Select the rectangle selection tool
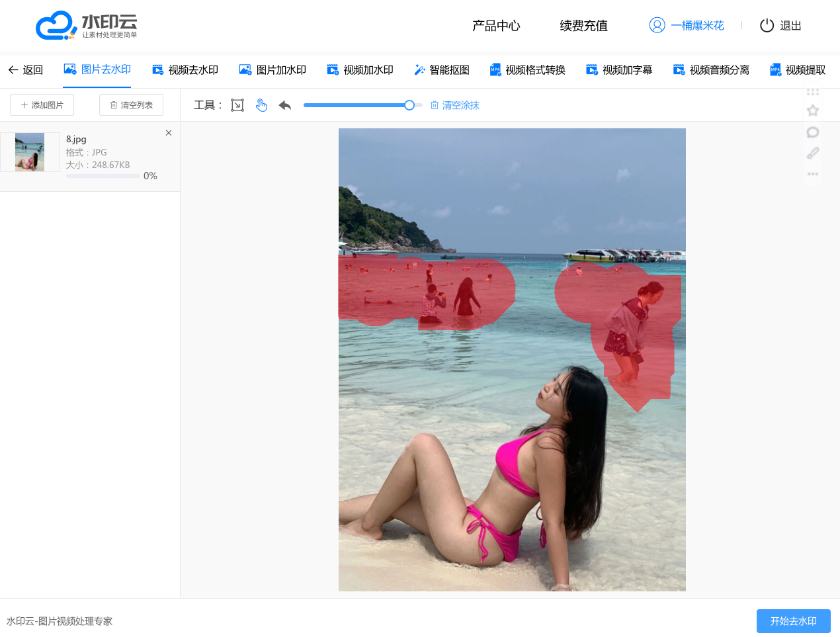This screenshot has height=637, width=840. coord(237,105)
